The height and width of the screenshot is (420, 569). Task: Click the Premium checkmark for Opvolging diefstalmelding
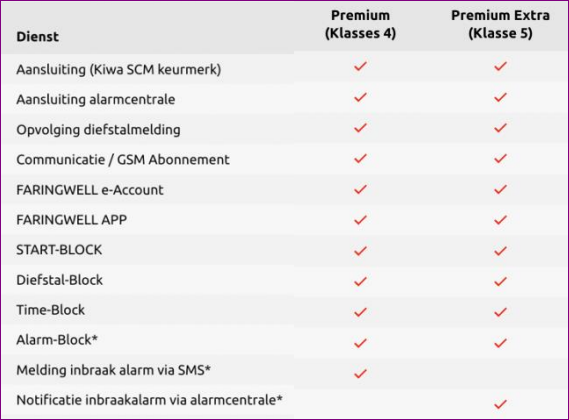(x=360, y=128)
